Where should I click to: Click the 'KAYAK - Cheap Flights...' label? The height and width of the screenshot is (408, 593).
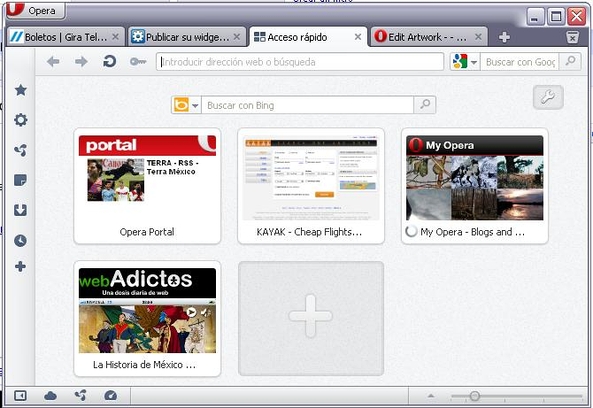309,232
